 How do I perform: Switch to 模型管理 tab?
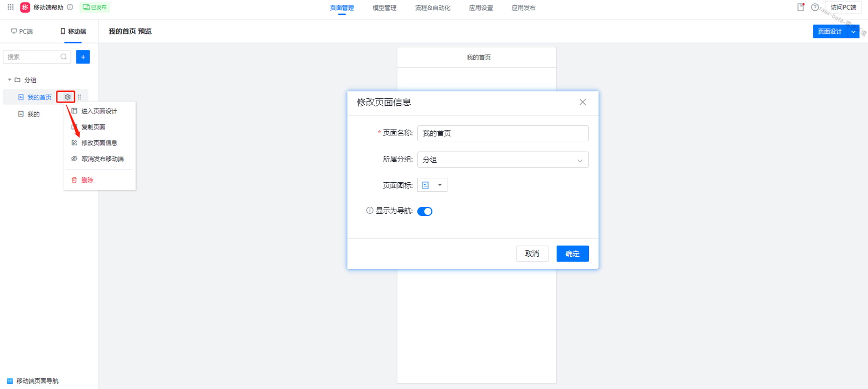[x=385, y=8]
